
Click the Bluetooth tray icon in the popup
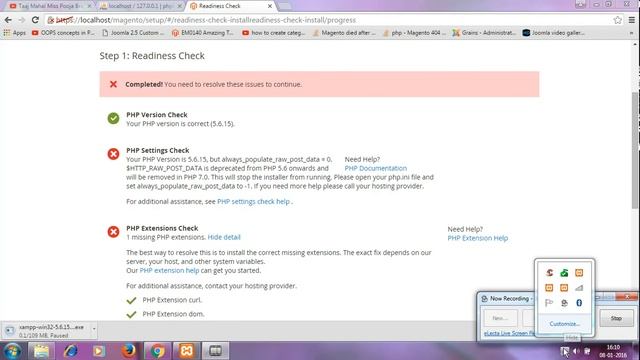point(579,303)
